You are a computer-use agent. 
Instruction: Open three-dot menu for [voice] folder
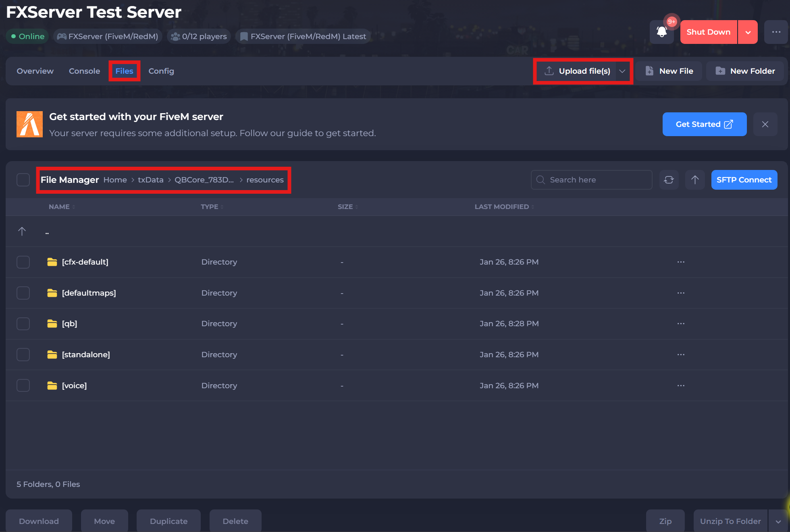click(x=681, y=385)
